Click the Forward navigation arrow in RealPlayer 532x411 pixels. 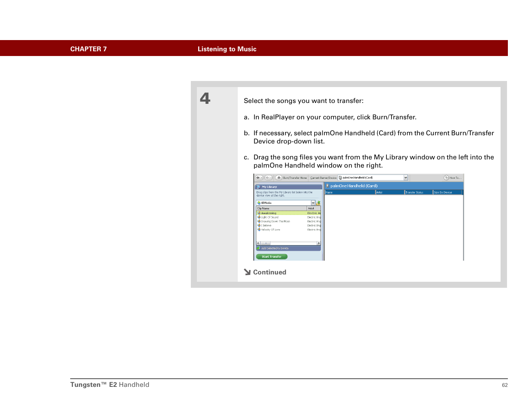click(268, 177)
